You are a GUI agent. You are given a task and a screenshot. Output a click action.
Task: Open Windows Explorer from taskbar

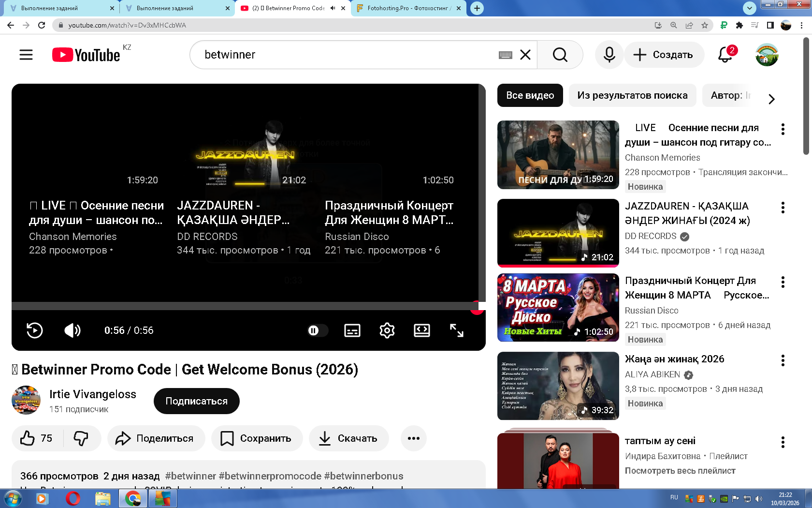coord(103,498)
